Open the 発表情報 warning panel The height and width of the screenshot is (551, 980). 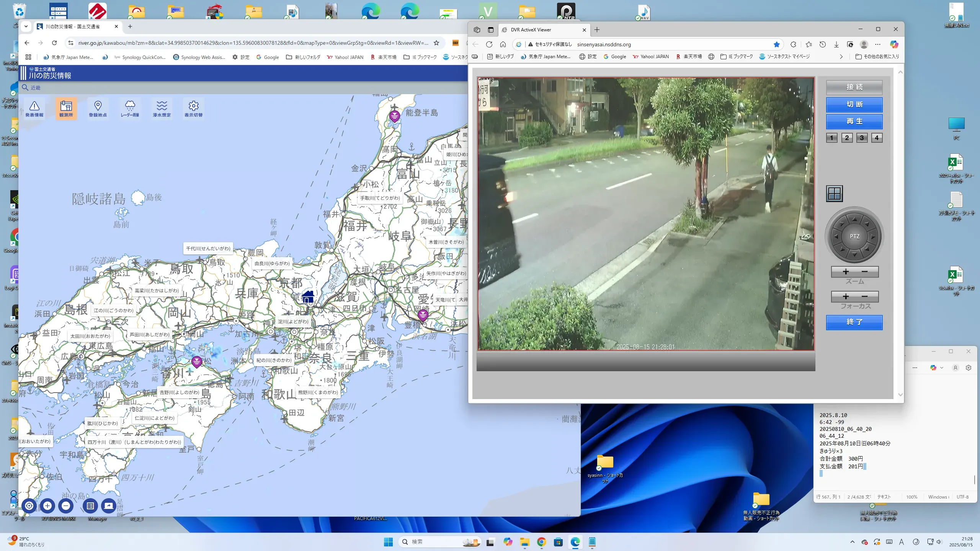pos(34,109)
